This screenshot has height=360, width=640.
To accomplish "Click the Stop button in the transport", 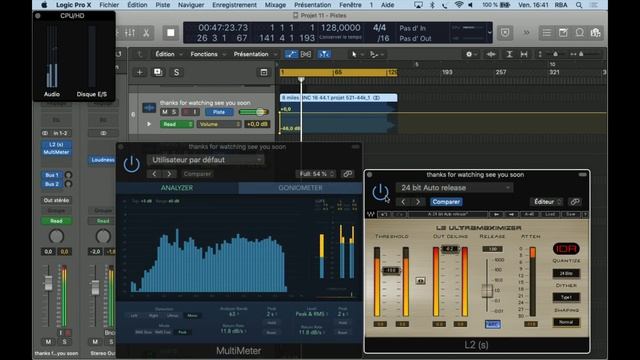I will [x=171, y=33].
